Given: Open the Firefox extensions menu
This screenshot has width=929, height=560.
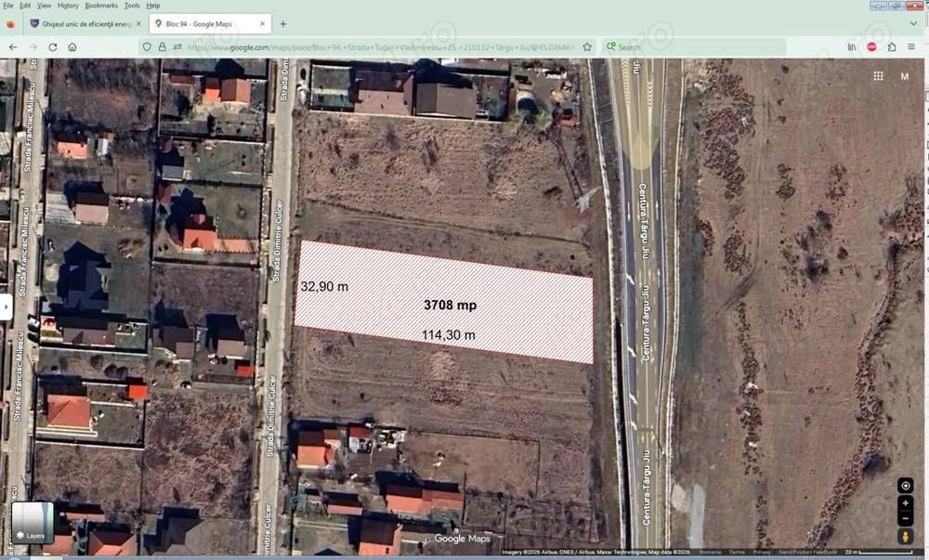Looking at the screenshot, I should [891, 46].
